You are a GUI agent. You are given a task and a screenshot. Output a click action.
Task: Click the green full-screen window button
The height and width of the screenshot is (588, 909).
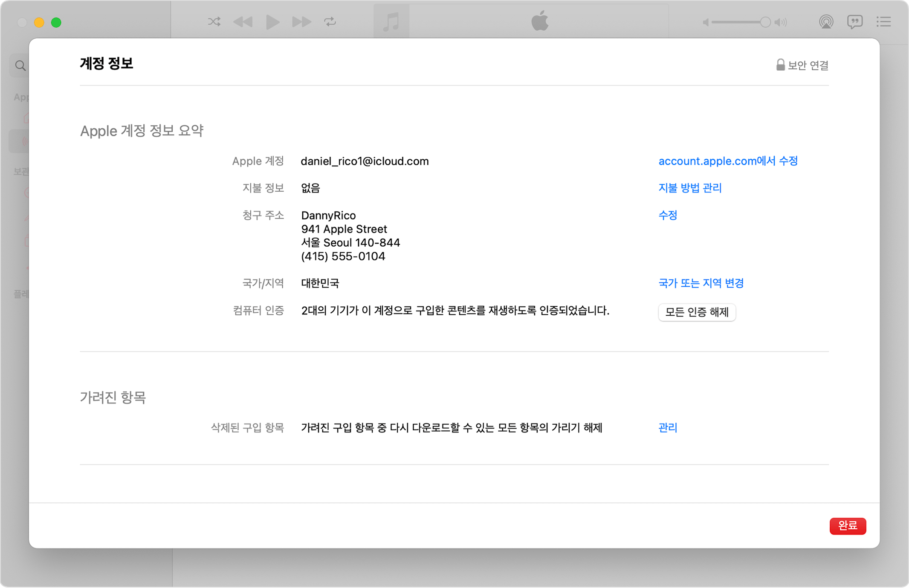[x=56, y=22]
